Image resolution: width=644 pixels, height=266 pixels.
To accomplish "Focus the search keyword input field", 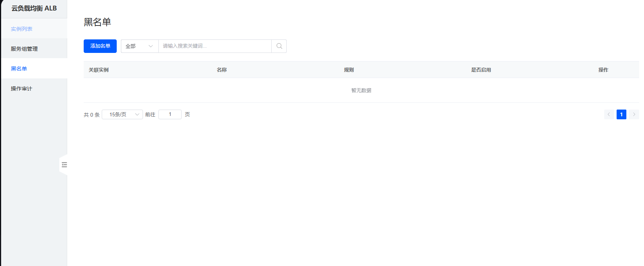I will (x=215, y=46).
